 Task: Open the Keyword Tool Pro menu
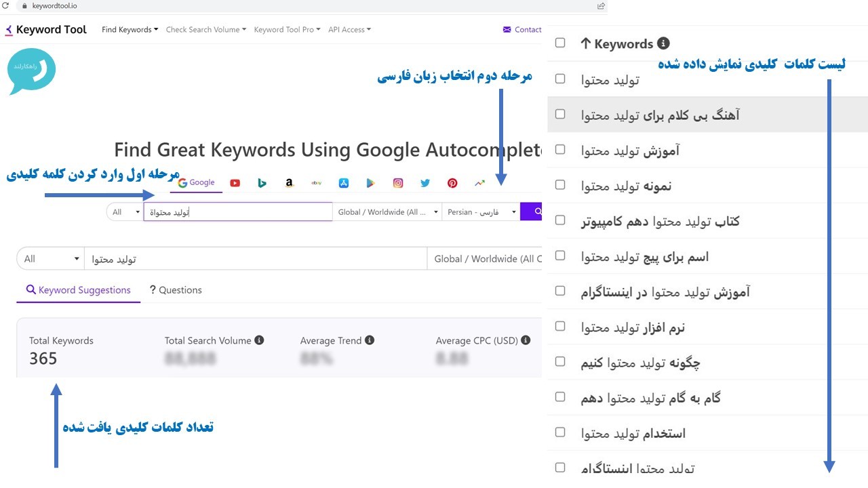288,30
